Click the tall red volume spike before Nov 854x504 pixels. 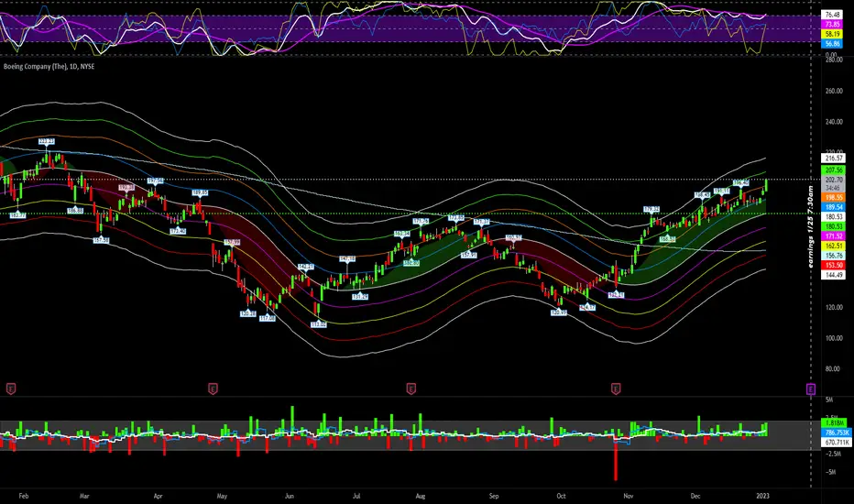click(616, 457)
